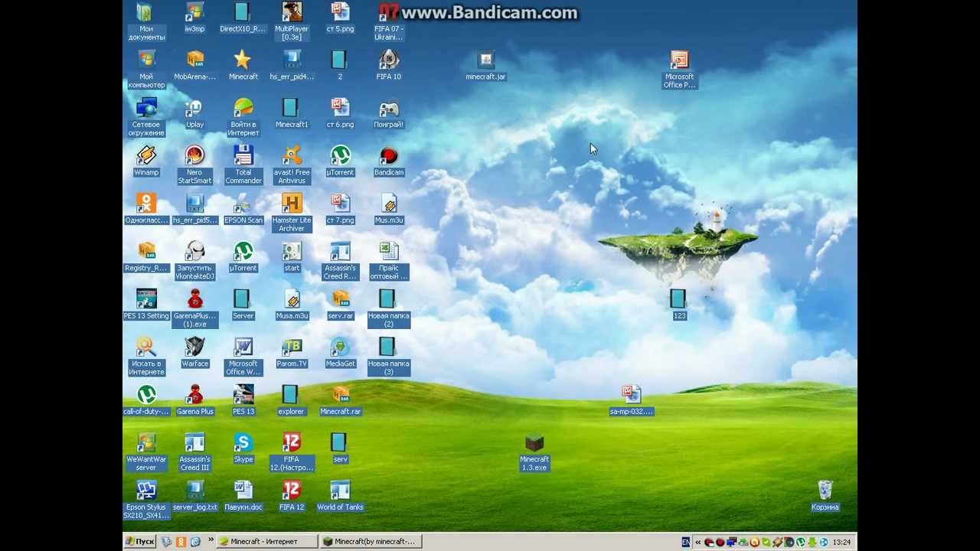The width and height of the screenshot is (980, 551).
Task: Select the serv.rar archive icon
Action: point(340,299)
